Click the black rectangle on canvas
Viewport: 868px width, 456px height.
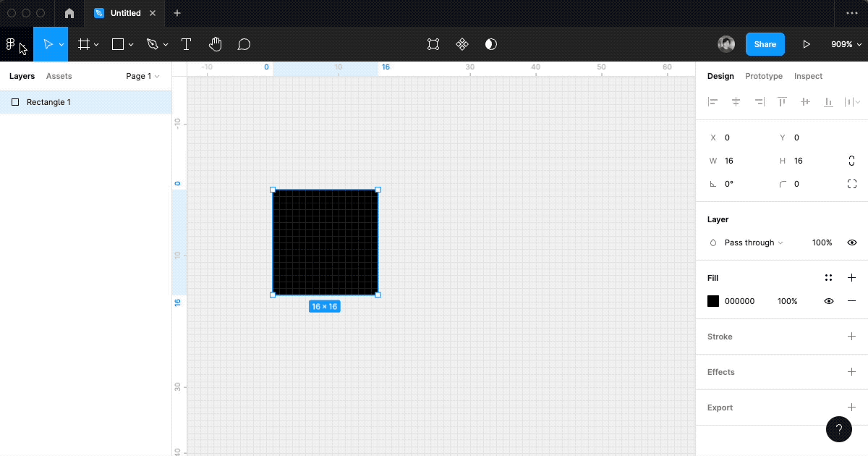click(325, 242)
